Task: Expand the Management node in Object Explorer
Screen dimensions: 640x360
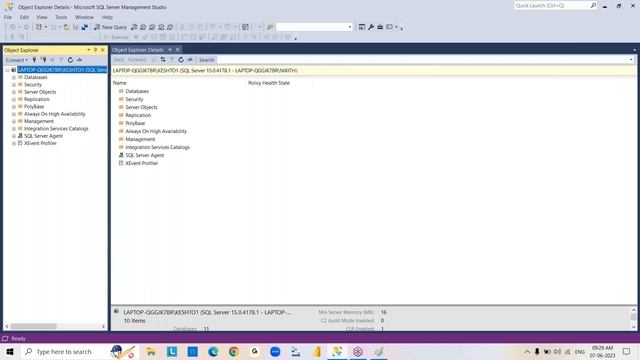Action: (14, 121)
